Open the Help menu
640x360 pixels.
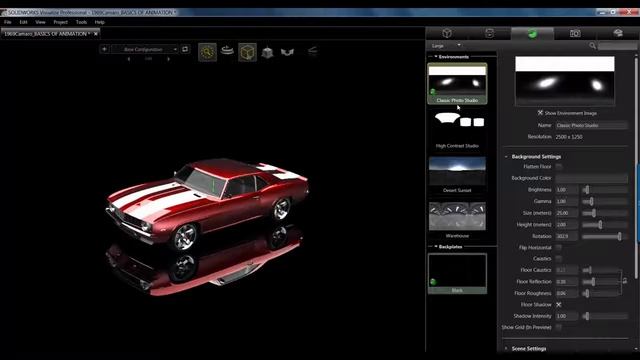pos(100,22)
